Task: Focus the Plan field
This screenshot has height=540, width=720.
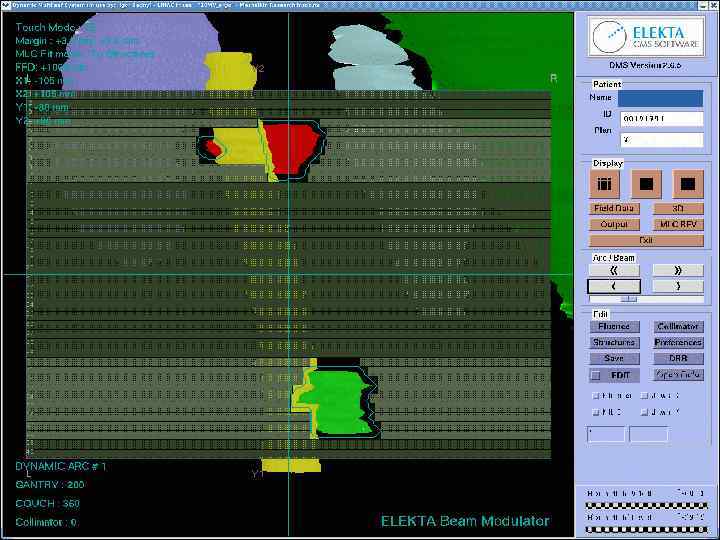Action: pos(662,140)
